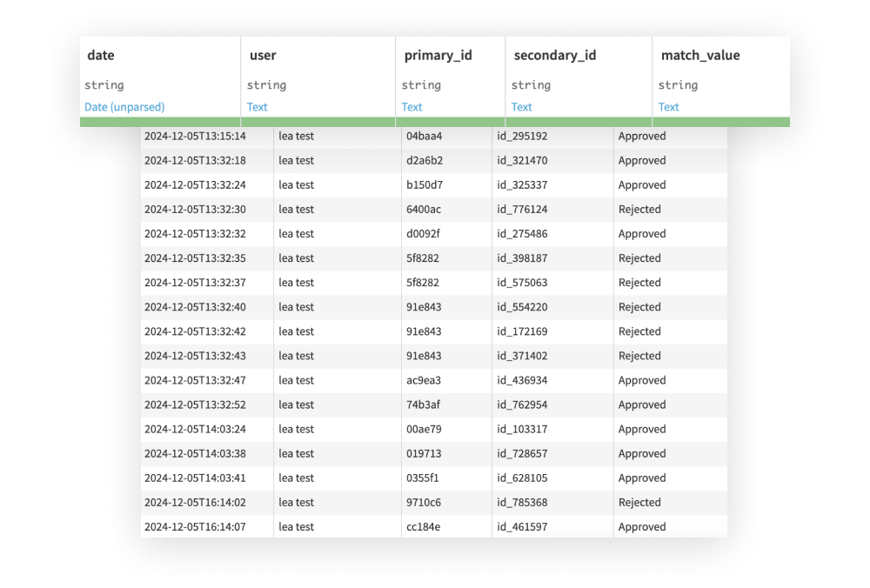Click the string type under primary_id
870x588 pixels.
click(x=422, y=85)
